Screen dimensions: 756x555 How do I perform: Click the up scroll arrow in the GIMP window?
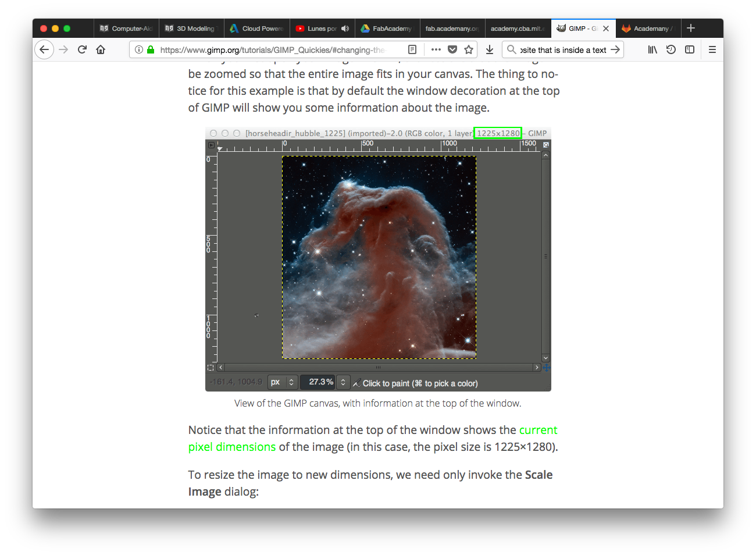point(545,155)
